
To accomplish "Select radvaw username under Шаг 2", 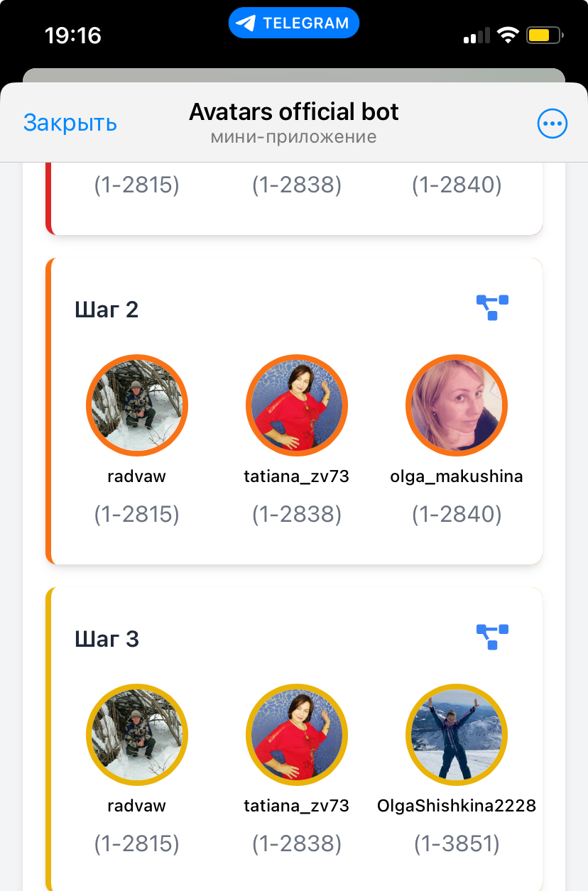I will (137, 476).
